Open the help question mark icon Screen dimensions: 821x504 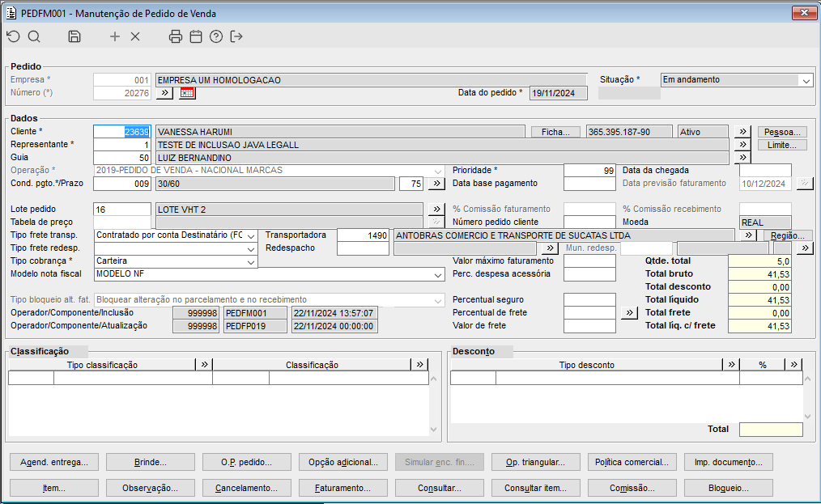pos(216,36)
